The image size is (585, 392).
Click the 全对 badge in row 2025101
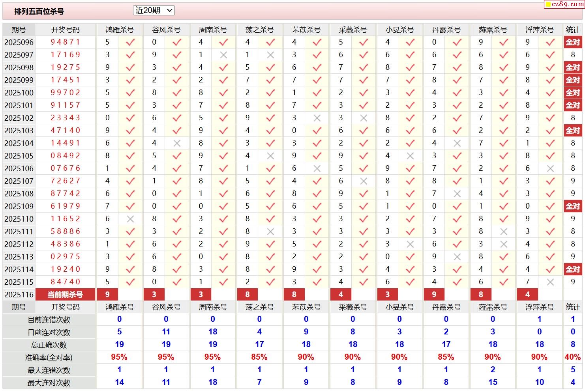click(x=573, y=105)
